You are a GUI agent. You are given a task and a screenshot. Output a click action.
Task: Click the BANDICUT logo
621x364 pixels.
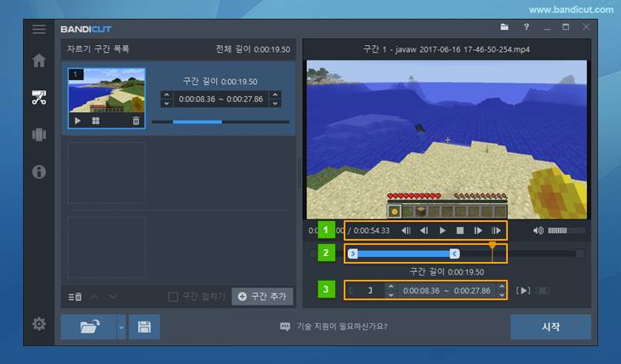86,29
